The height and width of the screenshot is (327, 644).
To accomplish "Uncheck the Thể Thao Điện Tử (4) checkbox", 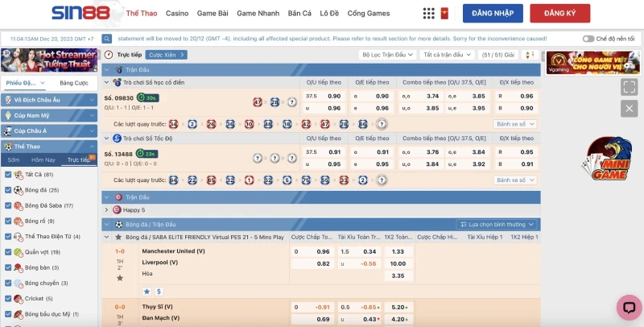I will click(8, 237).
